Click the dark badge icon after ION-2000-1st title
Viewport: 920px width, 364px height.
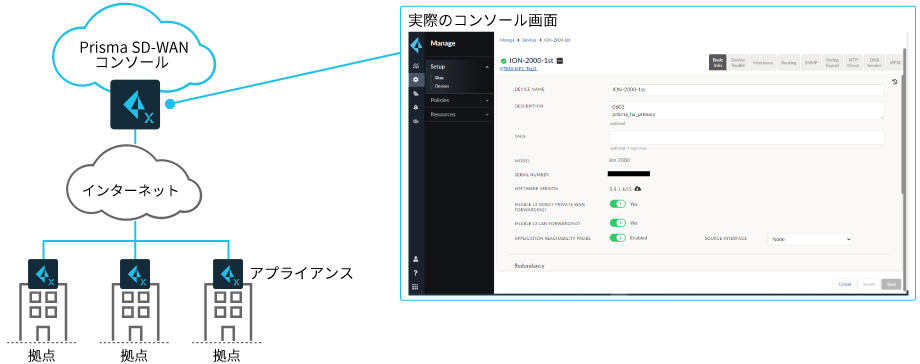pos(559,60)
